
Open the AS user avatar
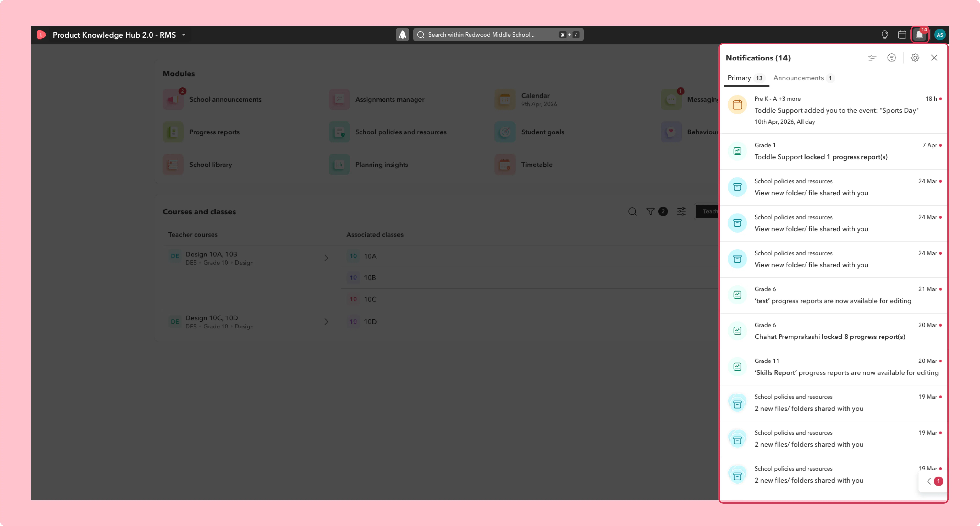pos(940,35)
